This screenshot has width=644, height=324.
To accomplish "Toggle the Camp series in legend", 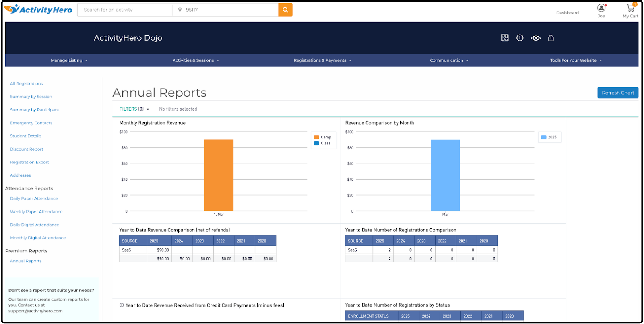I will [322, 137].
